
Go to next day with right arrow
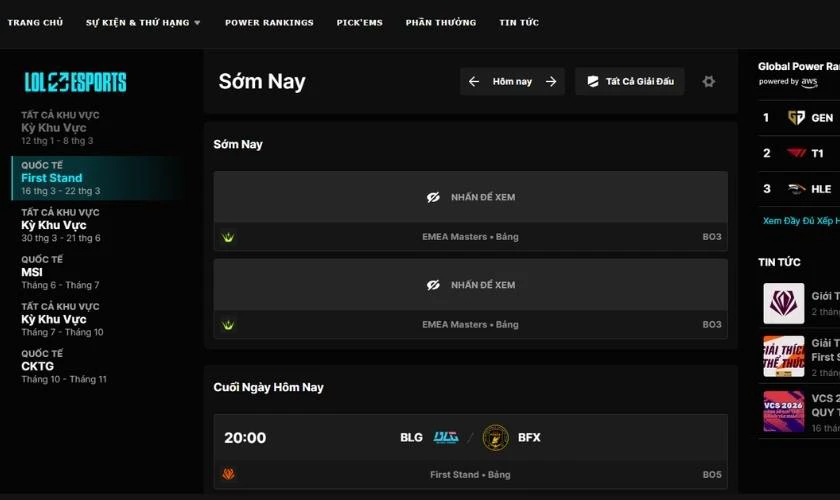pyautogui.click(x=551, y=82)
